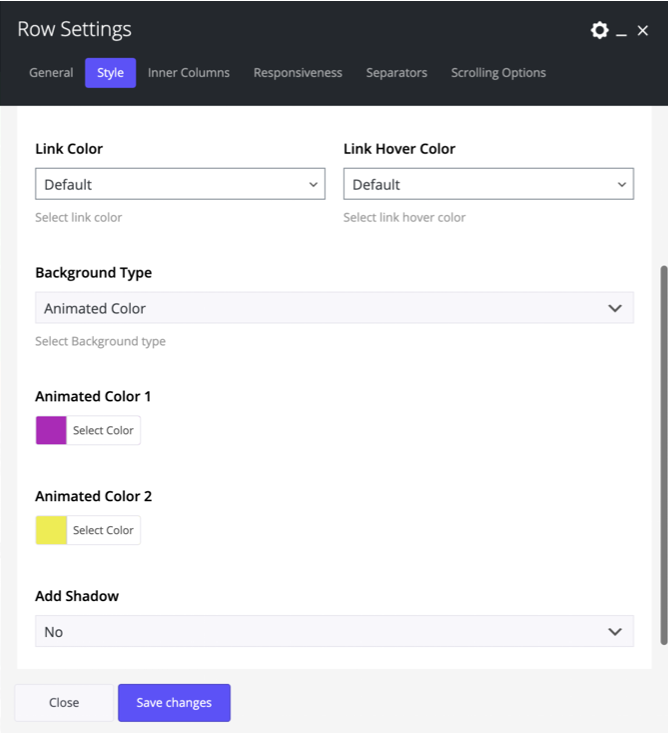Screen dimensions: 669x733
Task: Open the Separators tab
Action: [396, 73]
